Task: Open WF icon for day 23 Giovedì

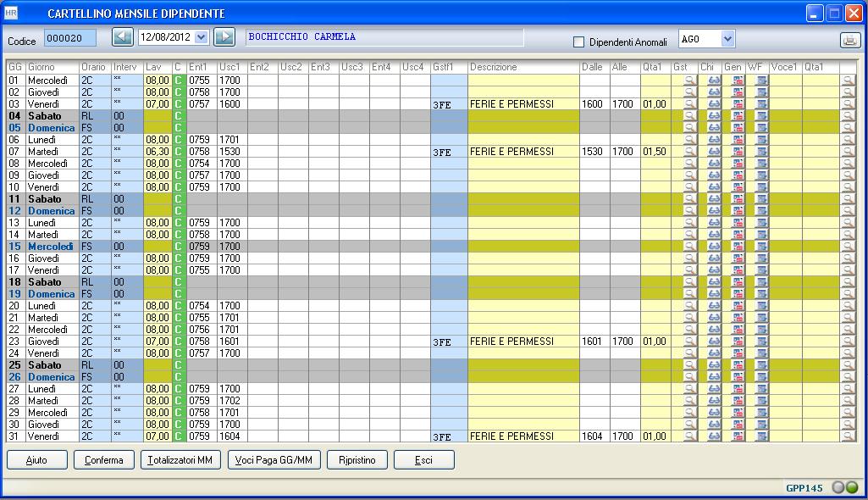Action: 761,342
